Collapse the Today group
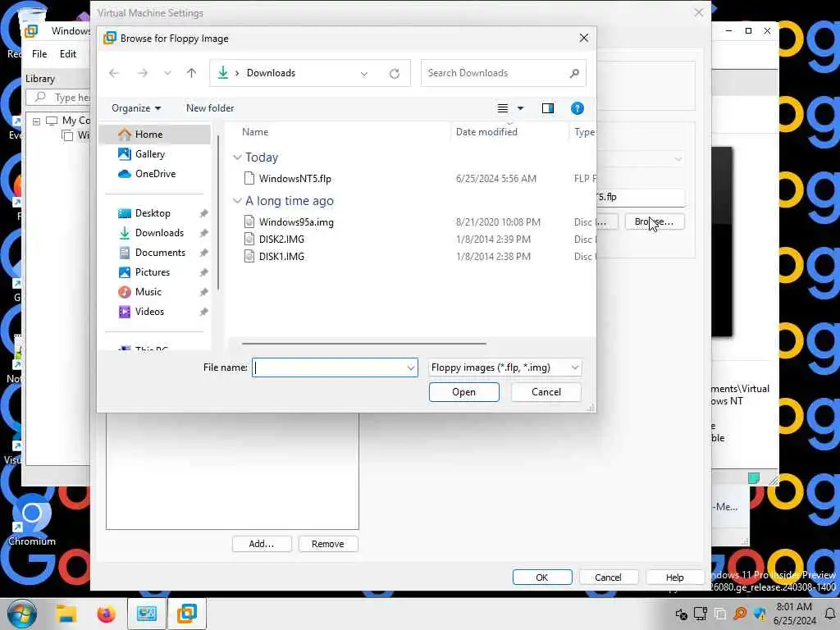The height and width of the screenshot is (630, 840). pos(237,157)
